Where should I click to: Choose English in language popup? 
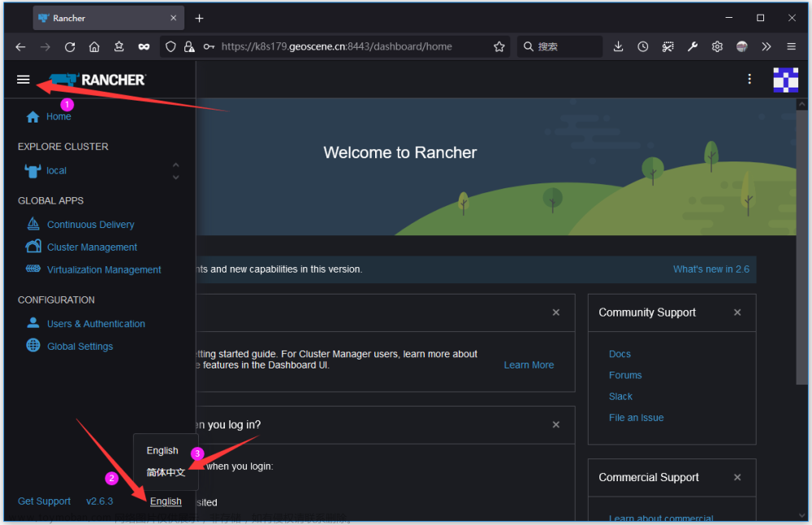[162, 450]
